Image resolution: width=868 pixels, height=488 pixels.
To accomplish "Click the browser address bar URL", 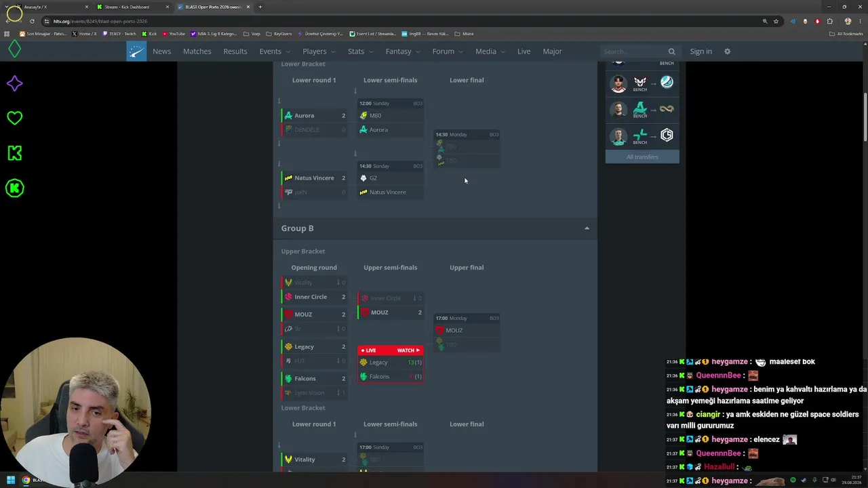I will click(x=100, y=21).
